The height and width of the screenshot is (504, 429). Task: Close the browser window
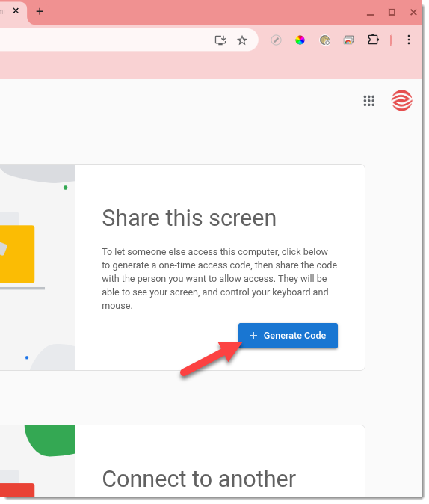pyautogui.click(x=413, y=13)
